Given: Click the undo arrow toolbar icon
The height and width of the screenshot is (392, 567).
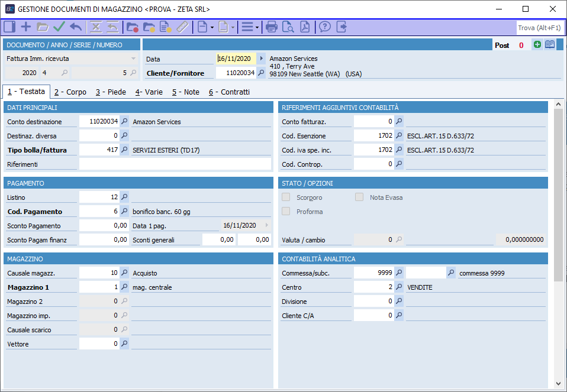Looking at the screenshot, I should pyautogui.click(x=75, y=27).
